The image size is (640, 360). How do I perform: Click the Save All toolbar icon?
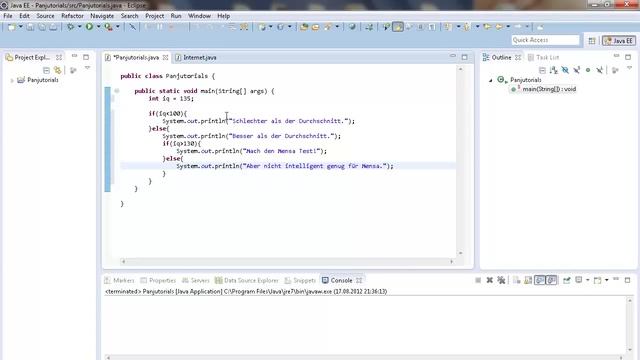(x=42, y=27)
